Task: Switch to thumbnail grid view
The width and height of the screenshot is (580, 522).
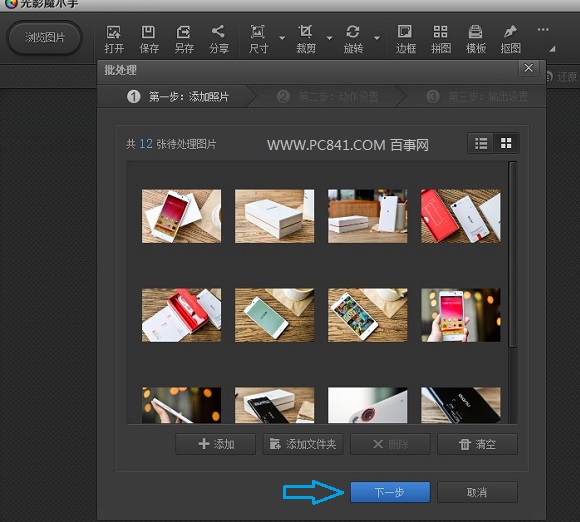Action: [x=506, y=143]
